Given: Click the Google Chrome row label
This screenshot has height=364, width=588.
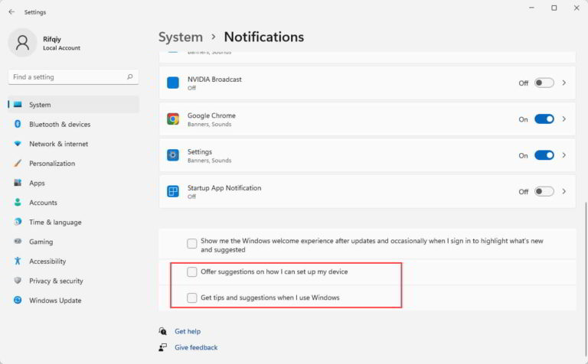Looking at the screenshot, I should pos(211,115).
